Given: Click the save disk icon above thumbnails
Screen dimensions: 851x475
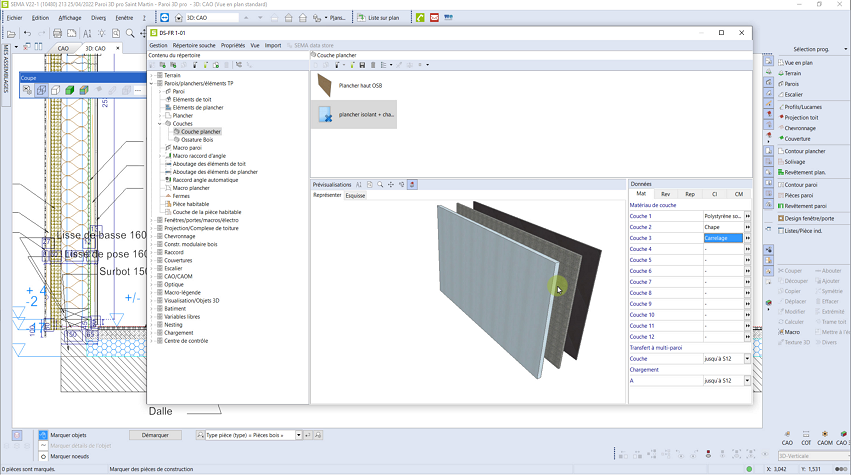Looking at the screenshot, I should [x=361, y=65].
